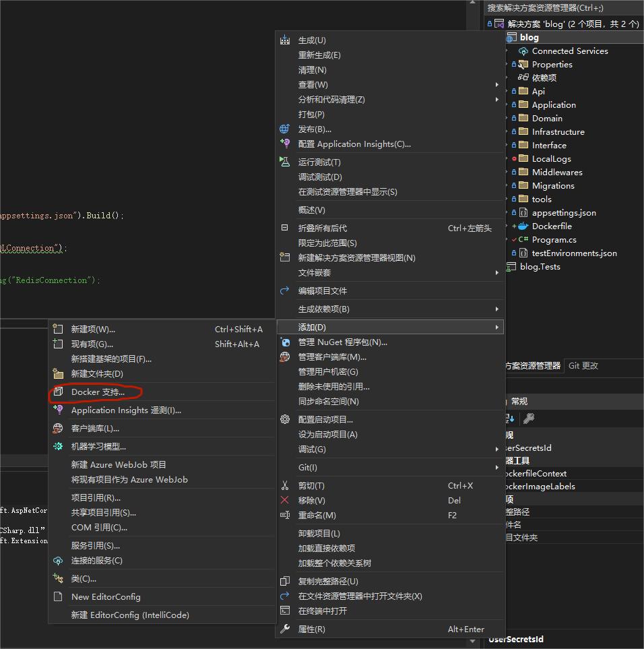This screenshot has width=644, height=649.
Task: Click the NuGet icon beside 管理NuGet程序包
Action: coord(285,342)
